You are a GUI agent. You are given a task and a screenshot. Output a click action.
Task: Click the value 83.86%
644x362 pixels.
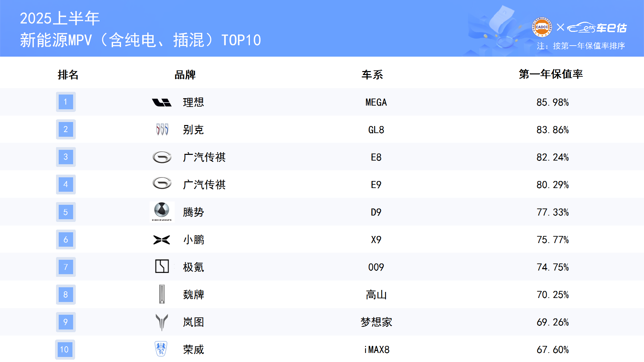tap(552, 130)
